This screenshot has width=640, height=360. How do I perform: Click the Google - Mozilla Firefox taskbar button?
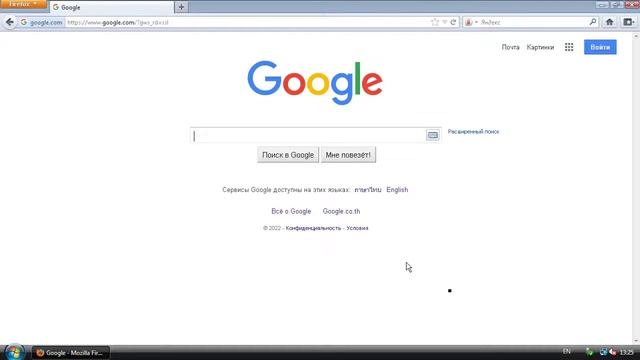(x=71, y=353)
